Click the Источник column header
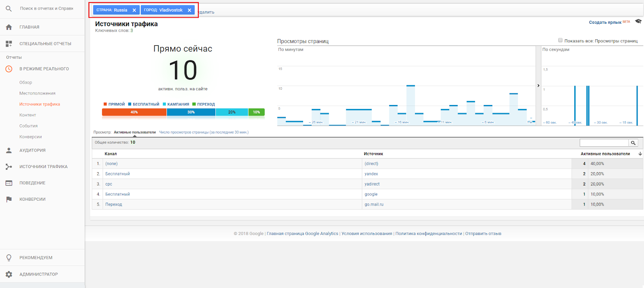The height and width of the screenshot is (288, 644). pos(374,154)
